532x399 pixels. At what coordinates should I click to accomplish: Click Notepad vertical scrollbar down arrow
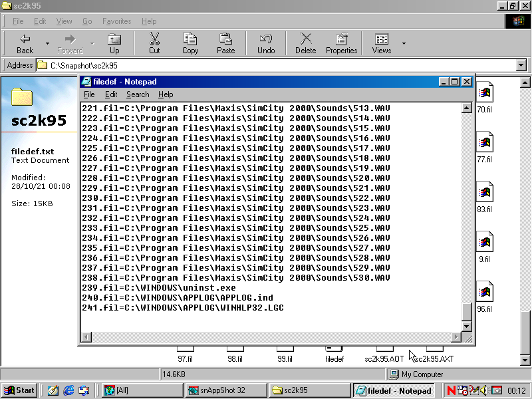(467, 327)
